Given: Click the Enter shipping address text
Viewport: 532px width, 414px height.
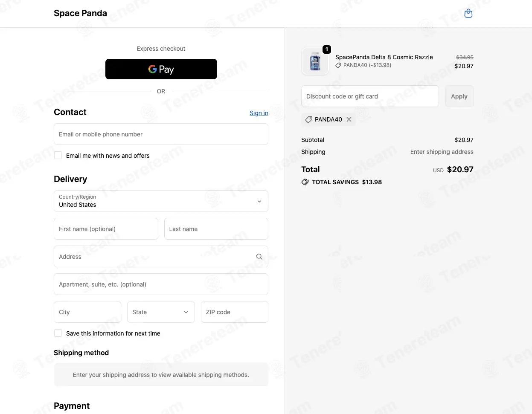Looking at the screenshot, I should [442, 152].
